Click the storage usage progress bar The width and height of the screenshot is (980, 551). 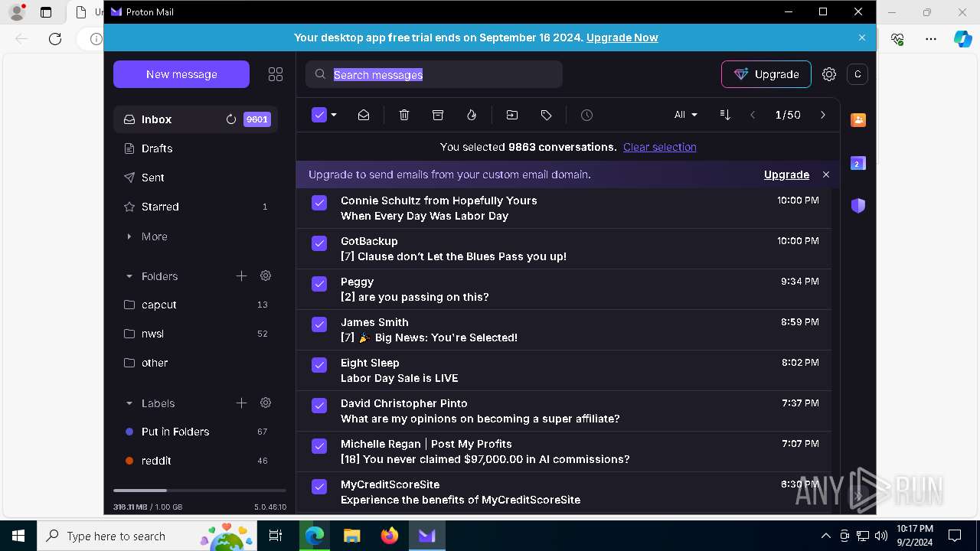(x=200, y=490)
